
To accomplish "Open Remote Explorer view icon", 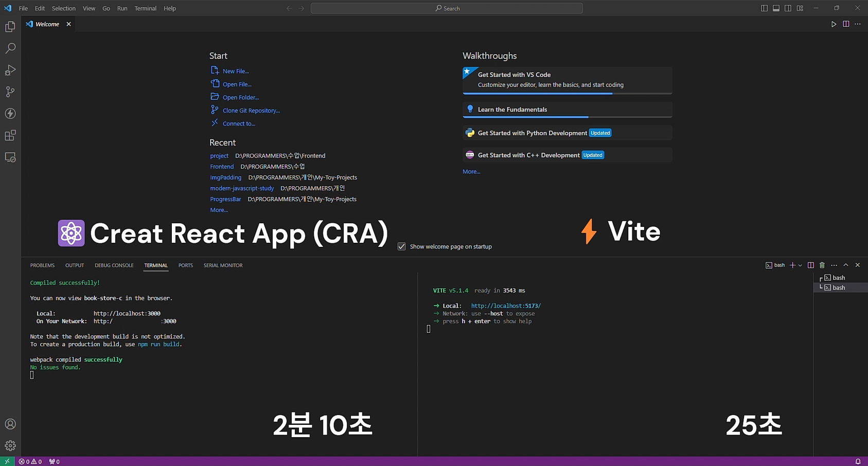I will pos(10,157).
